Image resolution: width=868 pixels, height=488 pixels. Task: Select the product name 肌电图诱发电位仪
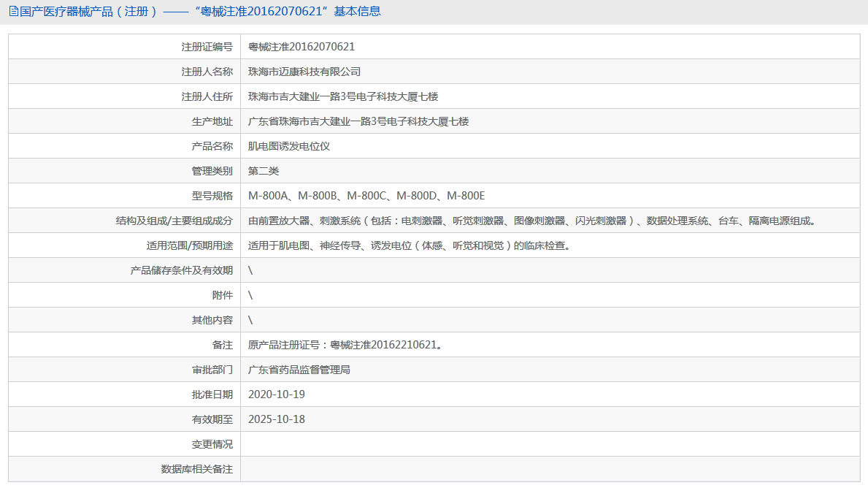pos(289,146)
